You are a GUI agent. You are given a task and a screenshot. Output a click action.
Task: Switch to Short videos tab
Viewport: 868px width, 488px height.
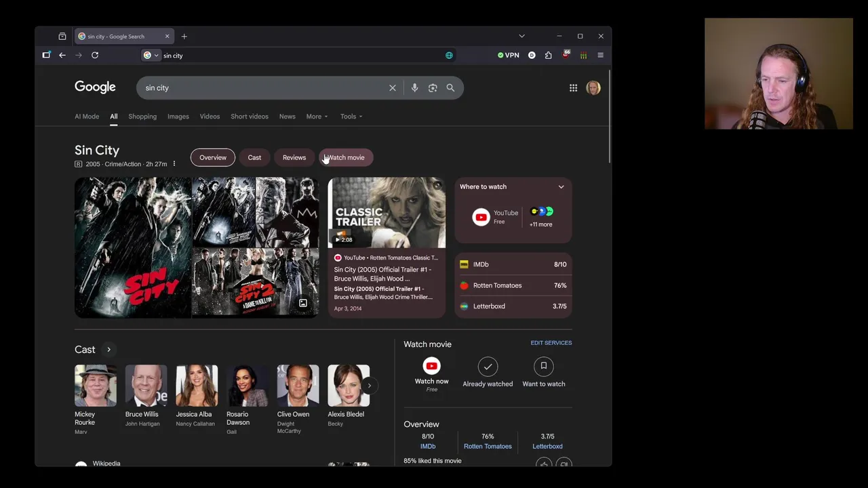pyautogui.click(x=250, y=117)
